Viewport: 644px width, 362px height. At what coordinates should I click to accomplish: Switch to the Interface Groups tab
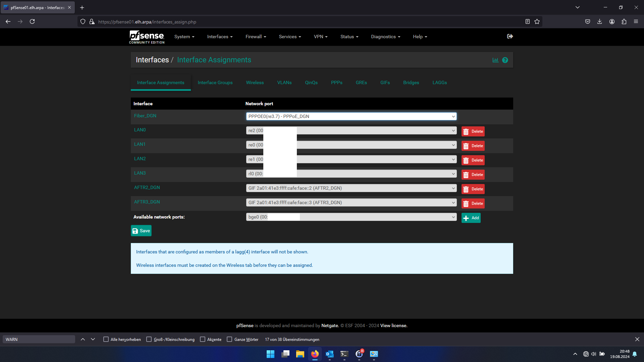[x=215, y=82]
